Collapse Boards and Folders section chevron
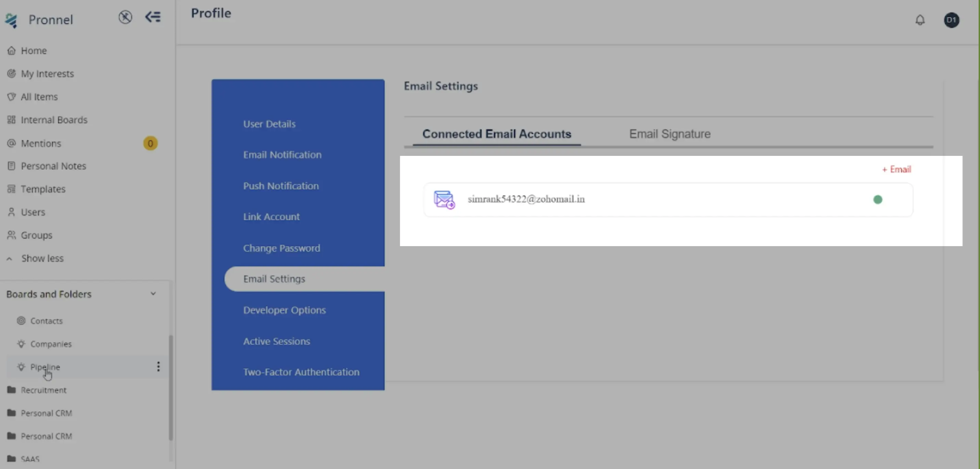 pos(153,294)
